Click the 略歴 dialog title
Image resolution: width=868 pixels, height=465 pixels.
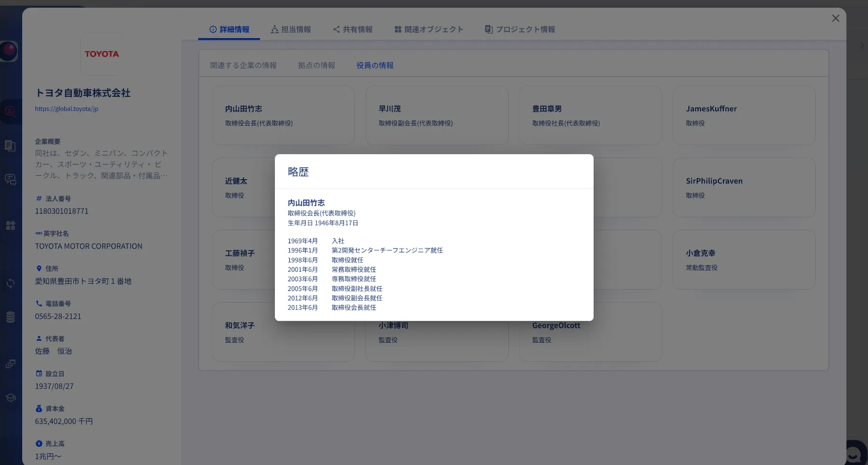(x=298, y=172)
